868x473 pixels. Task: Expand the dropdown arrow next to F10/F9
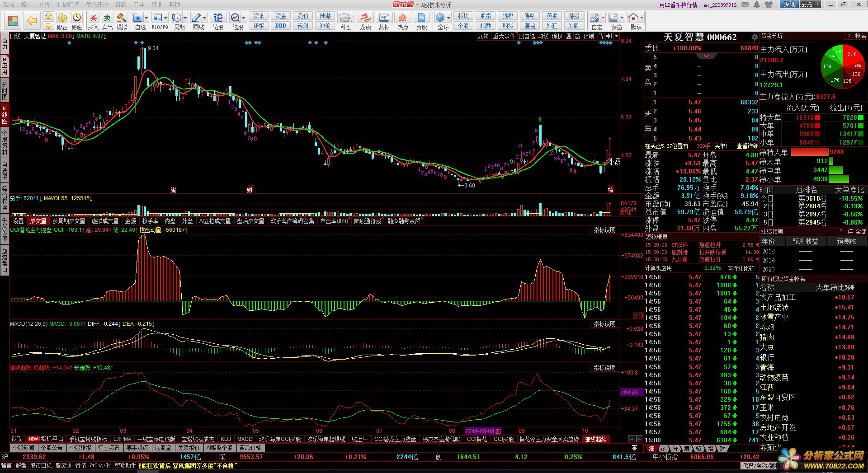coord(166,19)
